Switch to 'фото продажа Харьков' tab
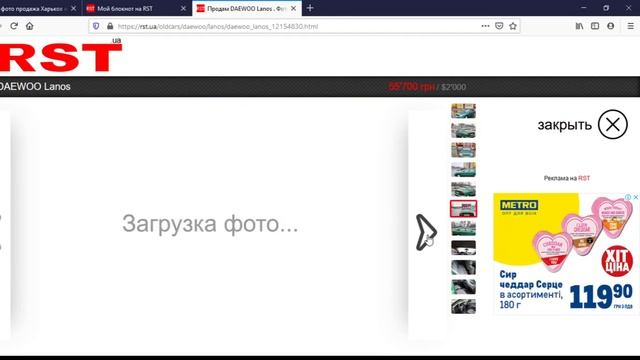This screenshot has height=360, width=640. point(40,8)
